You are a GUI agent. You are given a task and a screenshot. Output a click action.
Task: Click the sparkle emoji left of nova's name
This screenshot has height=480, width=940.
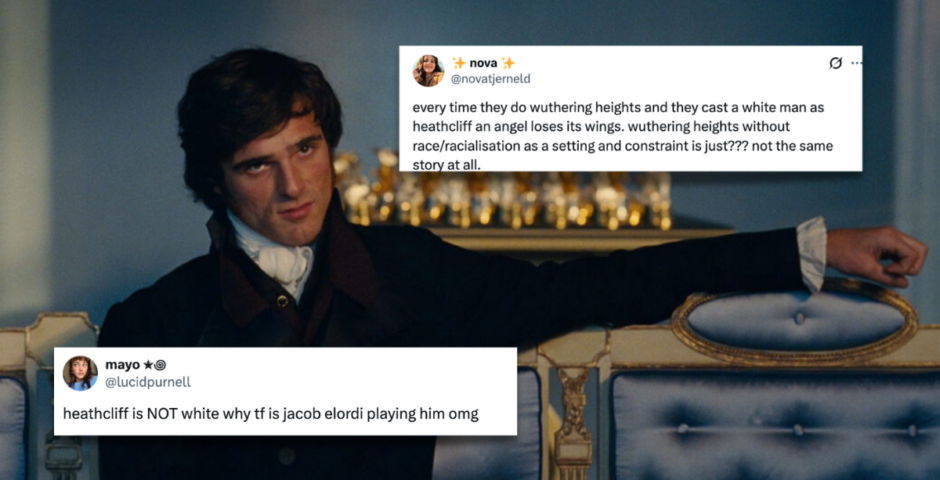pyautogui.click(x=459, y=63)
